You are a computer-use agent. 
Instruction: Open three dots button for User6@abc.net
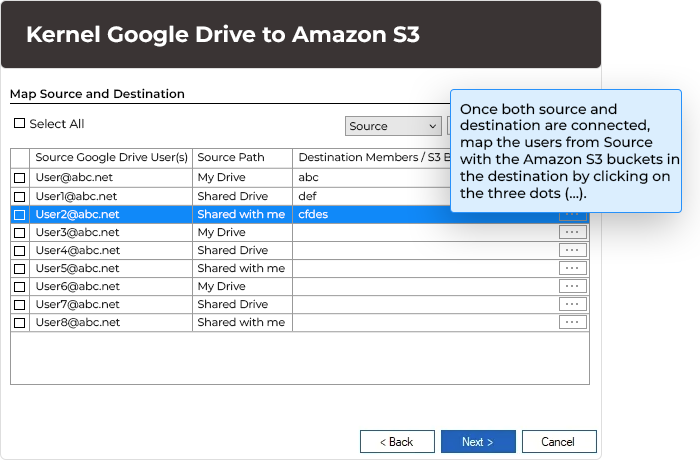[x=572, y=286]
